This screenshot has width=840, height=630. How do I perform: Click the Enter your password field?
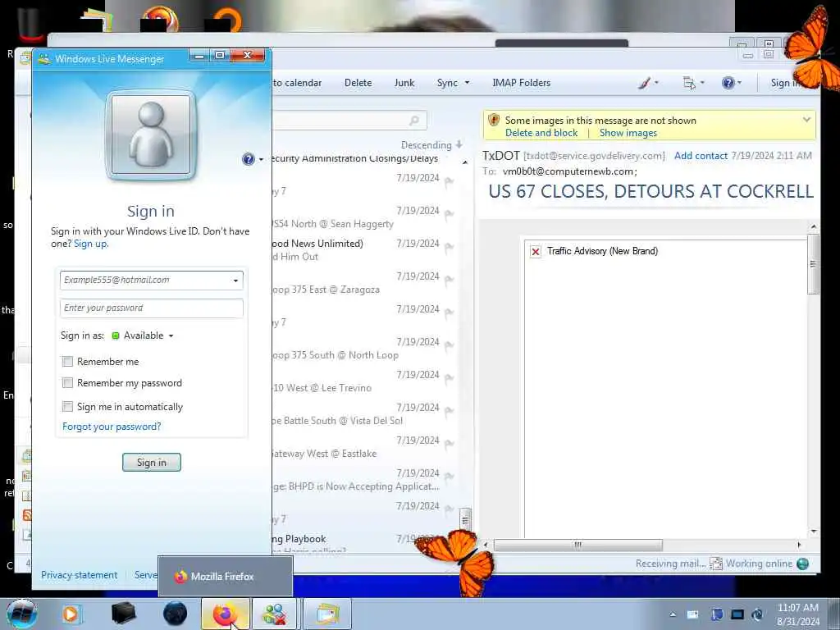coord(152,308)
